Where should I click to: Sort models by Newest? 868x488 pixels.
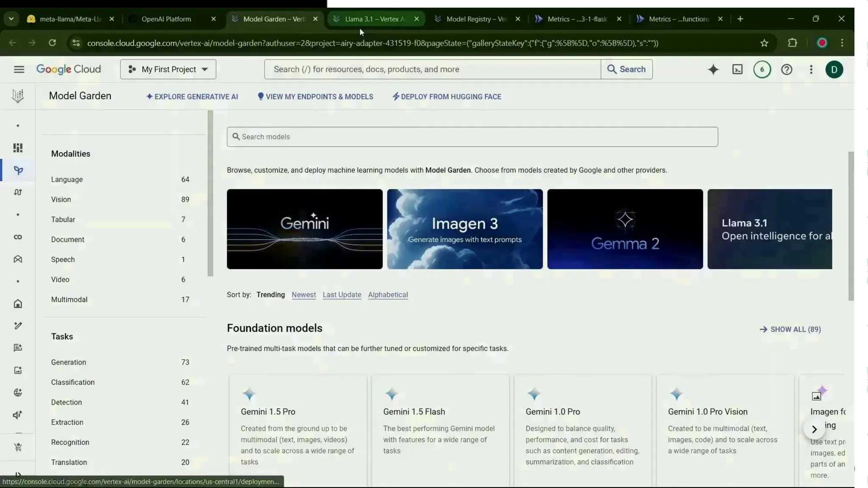pyautogui.click(x=303, y=295)
